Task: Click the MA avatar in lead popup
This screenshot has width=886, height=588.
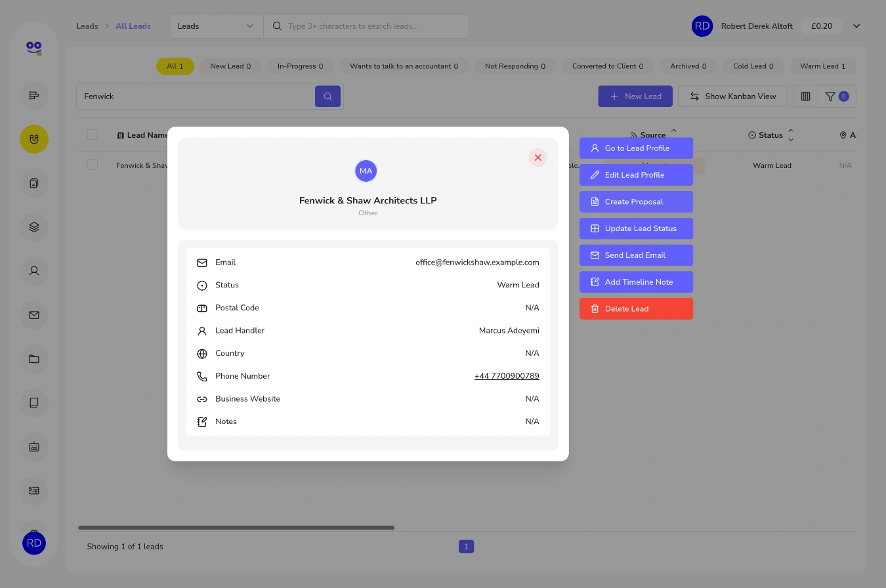Action: [366, 171]
